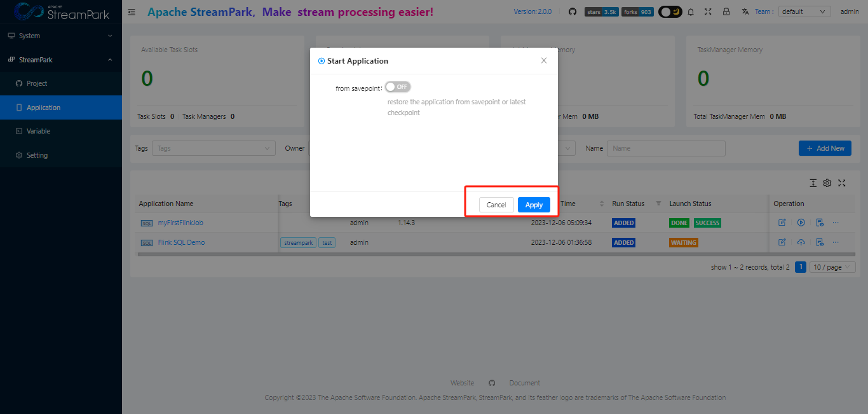
Task: Open the Run Status filter icon
Action: [x=659, y=204]
